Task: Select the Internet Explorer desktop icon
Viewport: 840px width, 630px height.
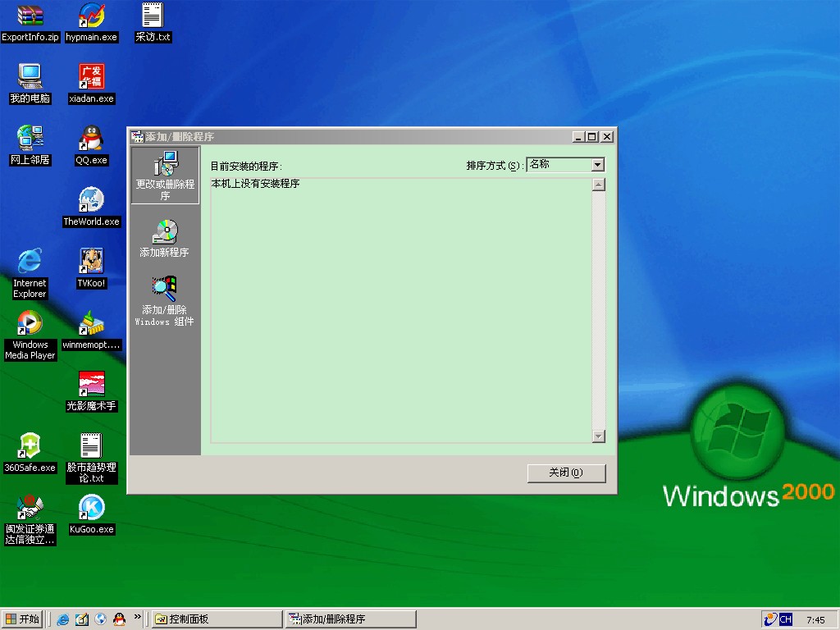Action: (x=30, y=273)
